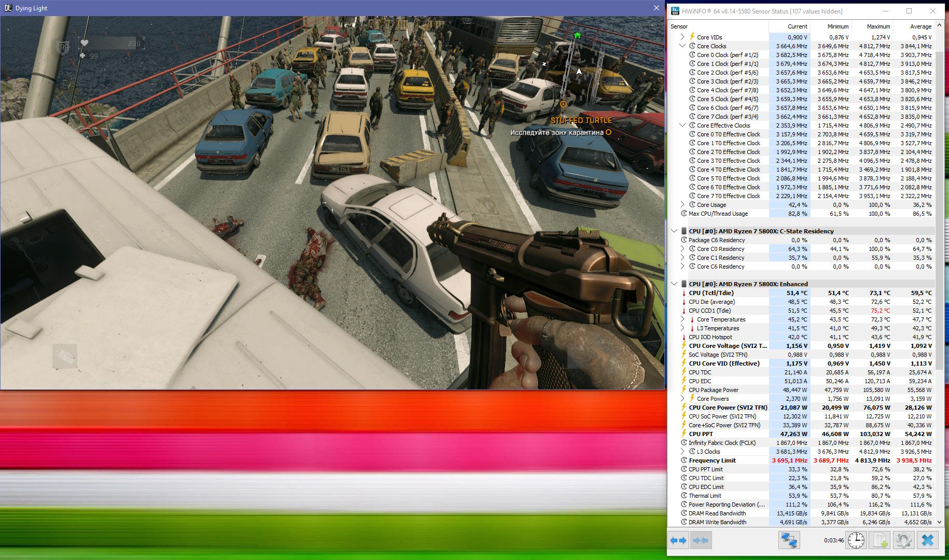Select the CPU Core Voltage (SVI2 TFN) row
The image size is (949, 560).
(801, 346)
